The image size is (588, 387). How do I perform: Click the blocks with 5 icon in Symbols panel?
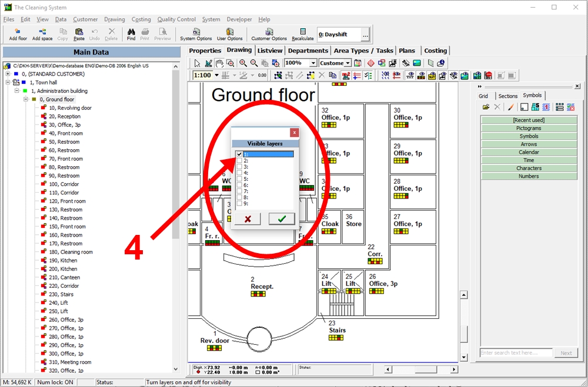click(535, 107)
